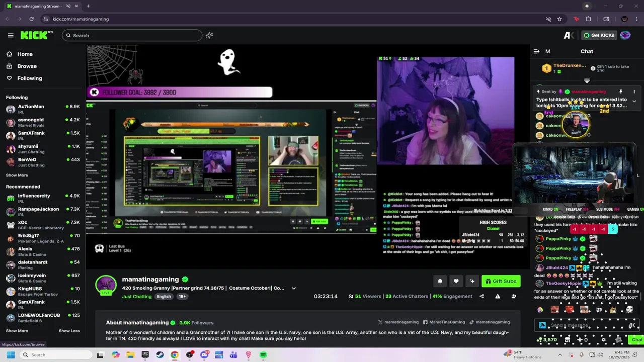Click chat identity badge in message box

click(542, 325)
